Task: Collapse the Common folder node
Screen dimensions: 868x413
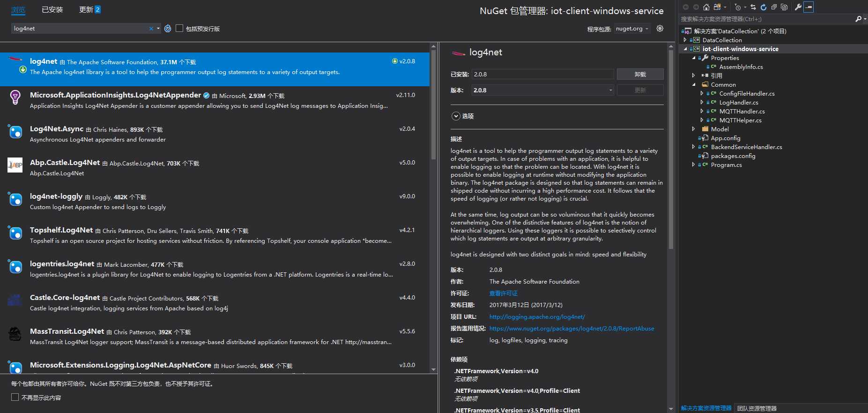Action: click(x=694, y=84)
